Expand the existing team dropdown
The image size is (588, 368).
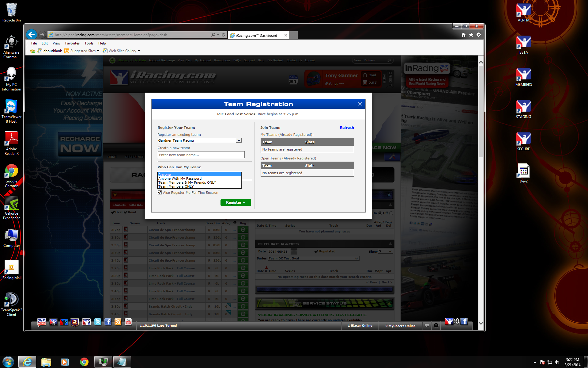point(239,140)
